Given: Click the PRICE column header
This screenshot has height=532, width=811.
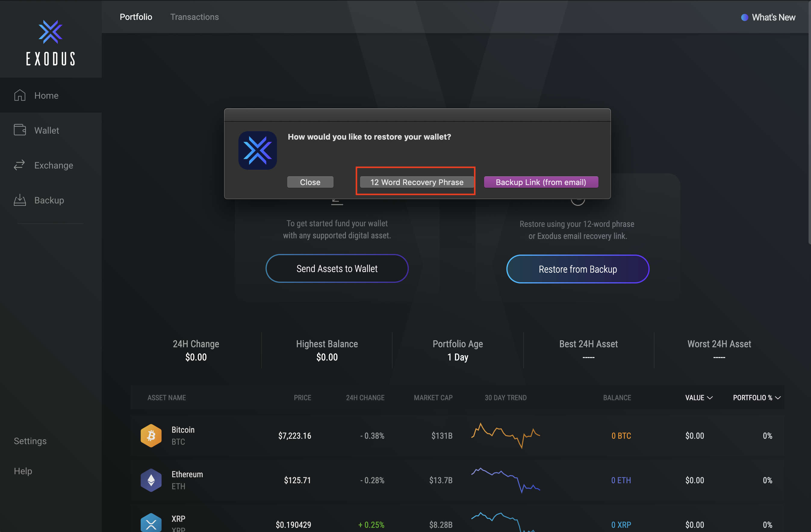Looking at the screenshot, I should [x=302, y=397].
